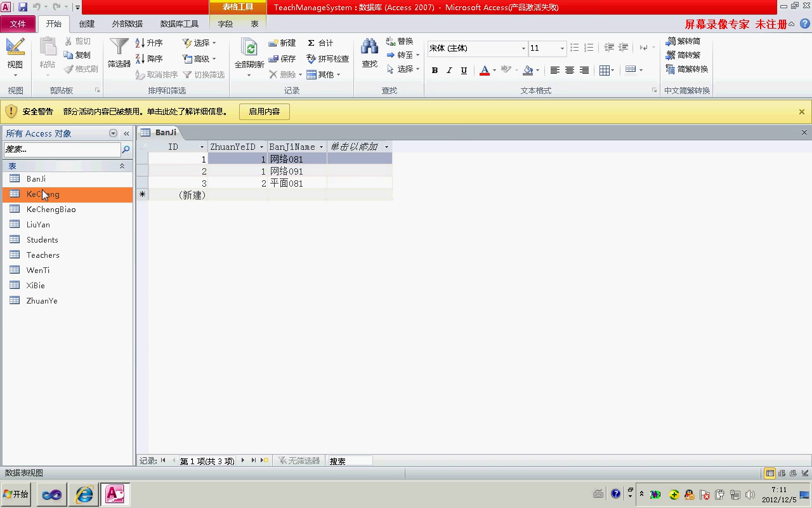Open the 视图 (View) button in the ribbon
Screen dimensions: 812x508
point(15,57)
